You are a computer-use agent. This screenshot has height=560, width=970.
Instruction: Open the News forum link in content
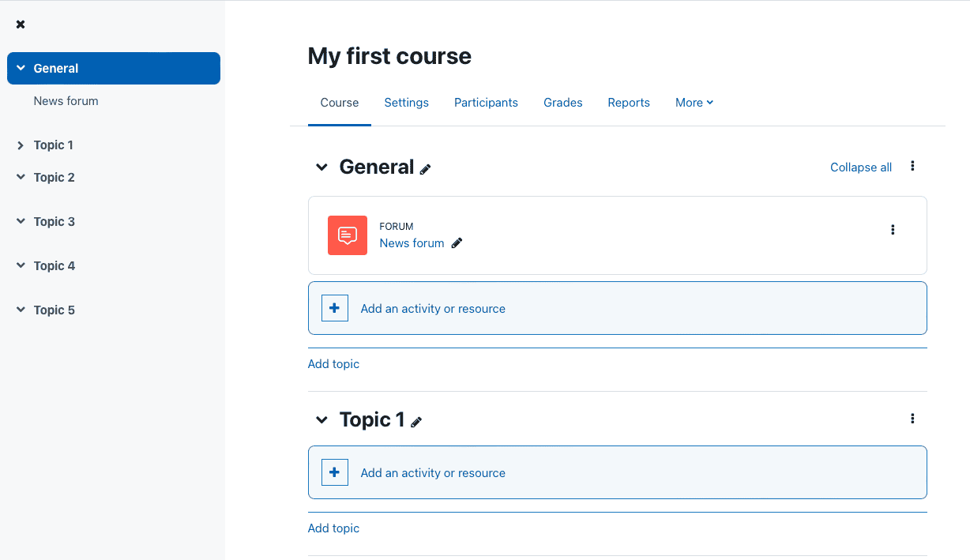pos(412,243)
